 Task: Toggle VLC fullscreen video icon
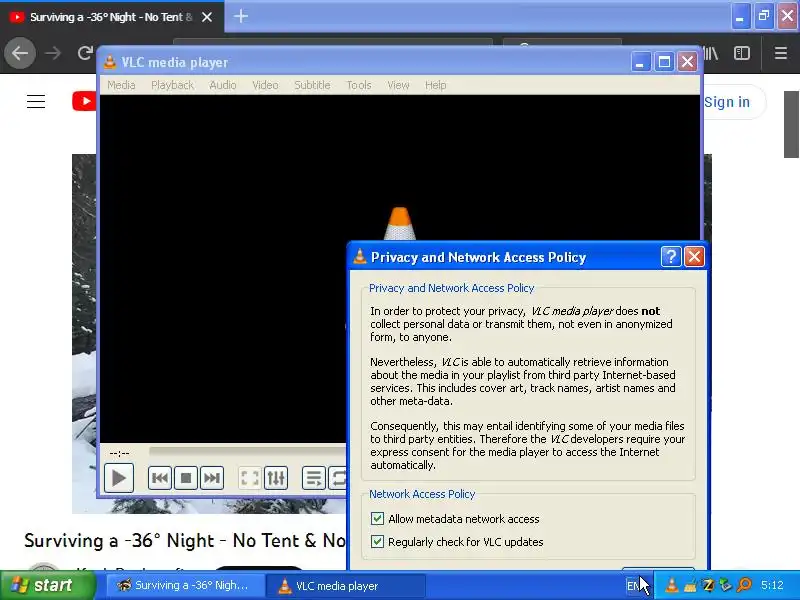click(249, 478)
